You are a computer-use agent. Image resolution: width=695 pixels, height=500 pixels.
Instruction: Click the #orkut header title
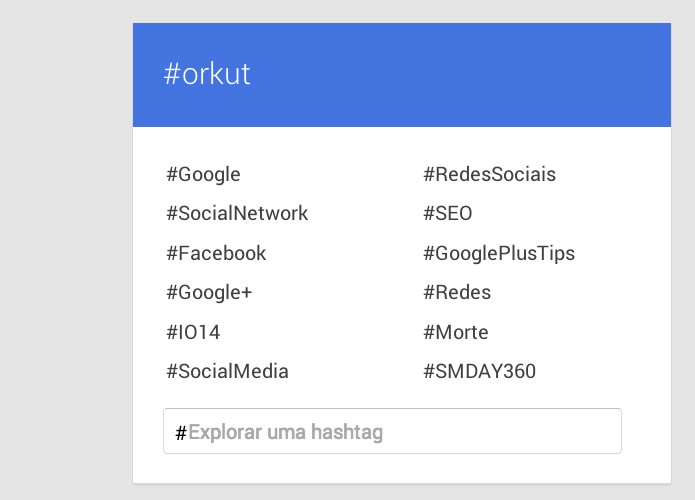[x=207, y=74]
